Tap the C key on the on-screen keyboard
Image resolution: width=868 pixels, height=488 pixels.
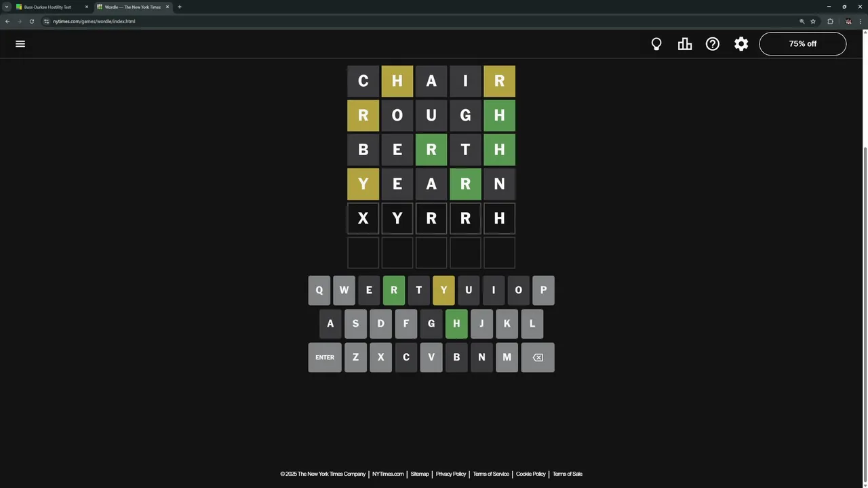[406, 357]
